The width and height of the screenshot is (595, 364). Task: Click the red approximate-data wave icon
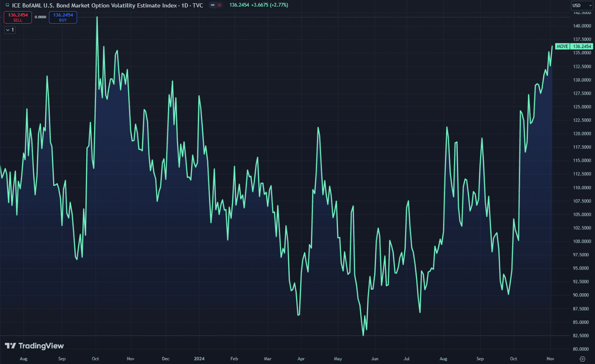(219, 5)
